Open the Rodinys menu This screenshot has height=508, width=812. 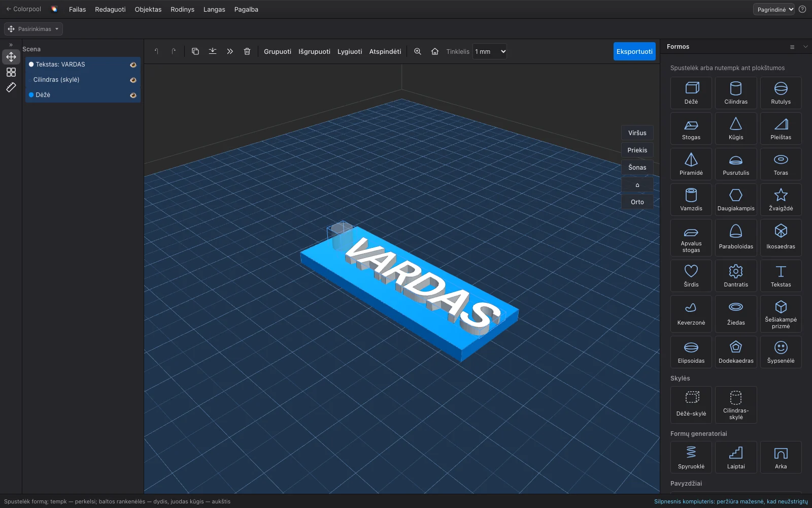(183, 9)
